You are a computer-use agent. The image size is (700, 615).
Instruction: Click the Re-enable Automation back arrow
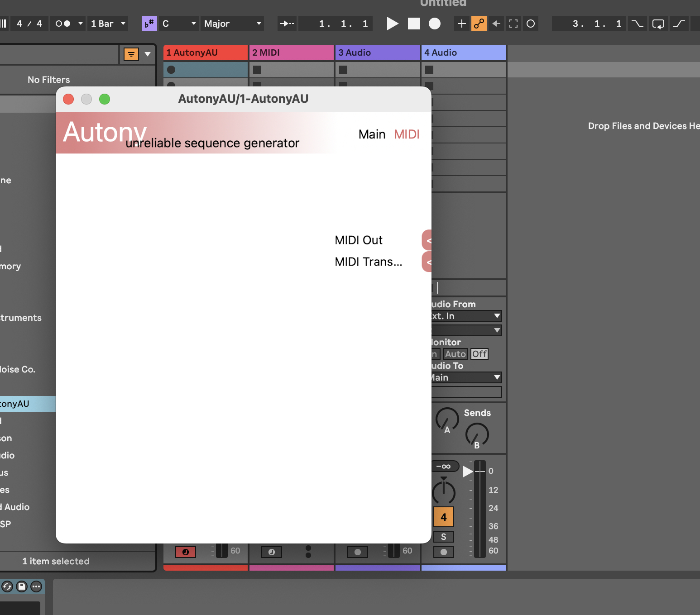pos(496,24)
